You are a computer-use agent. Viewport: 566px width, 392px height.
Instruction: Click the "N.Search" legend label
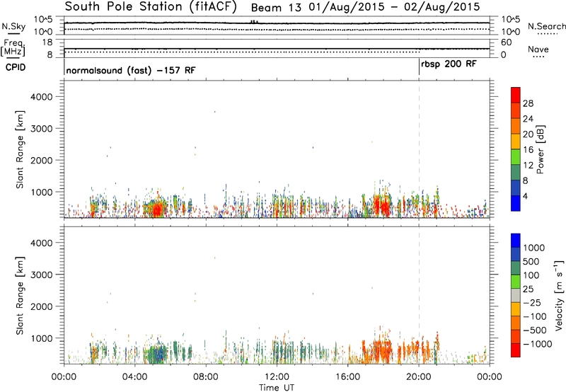[546, 26]
